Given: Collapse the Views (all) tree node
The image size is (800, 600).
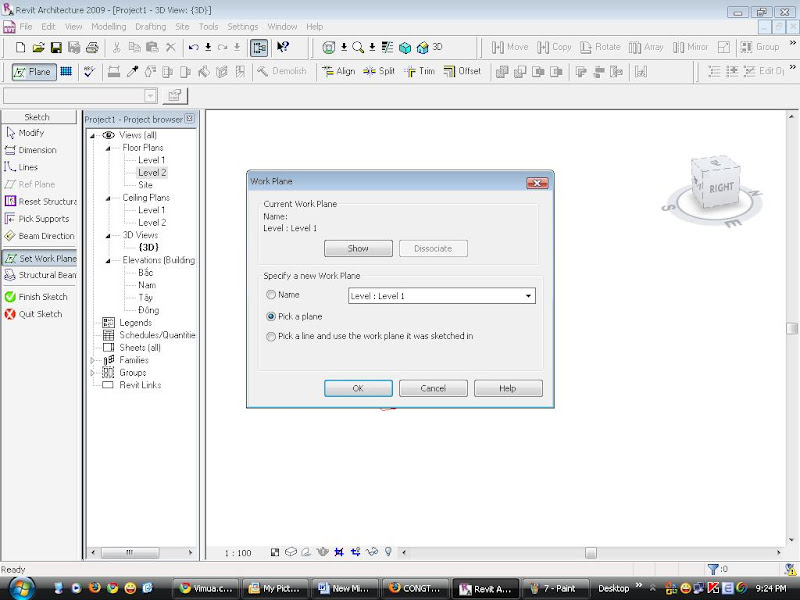Looking at the screenshot, I should (x=92, y=136).
